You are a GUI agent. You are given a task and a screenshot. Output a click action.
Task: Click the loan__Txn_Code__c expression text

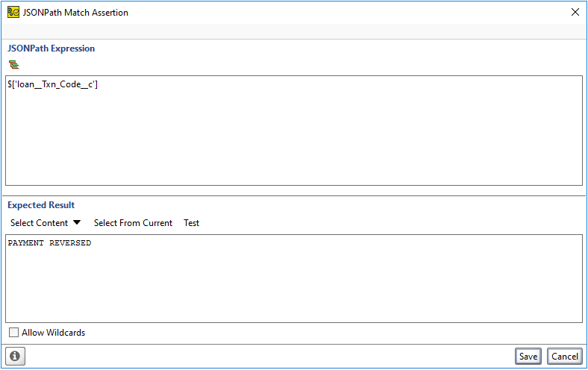(52, 84)
